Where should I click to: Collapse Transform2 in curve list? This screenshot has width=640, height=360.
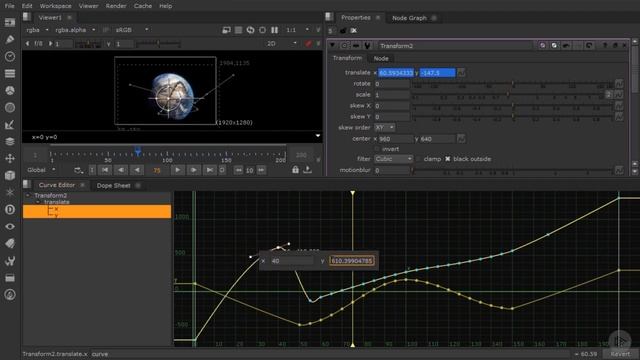pyautogui.click(x=28, y=196)
